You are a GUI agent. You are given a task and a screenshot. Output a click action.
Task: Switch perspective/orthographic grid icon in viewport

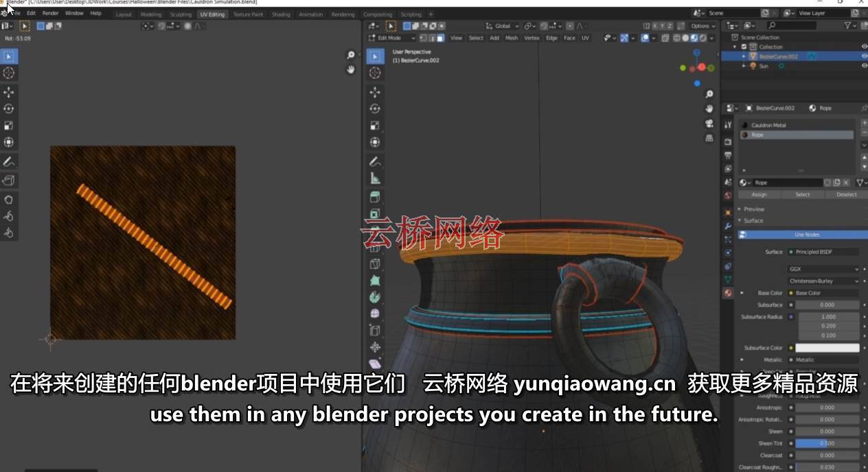pos(709,138)
